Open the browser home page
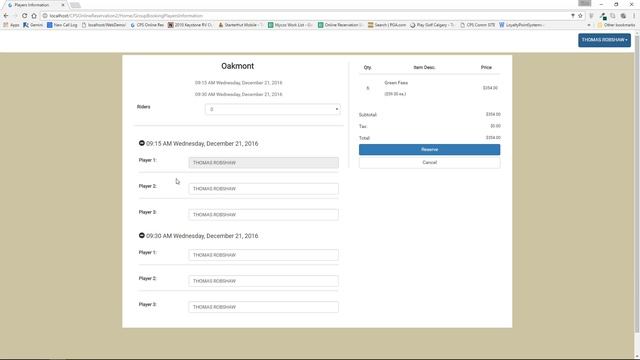Viewport: 640px width, 360px height. [x=34, y=16]
